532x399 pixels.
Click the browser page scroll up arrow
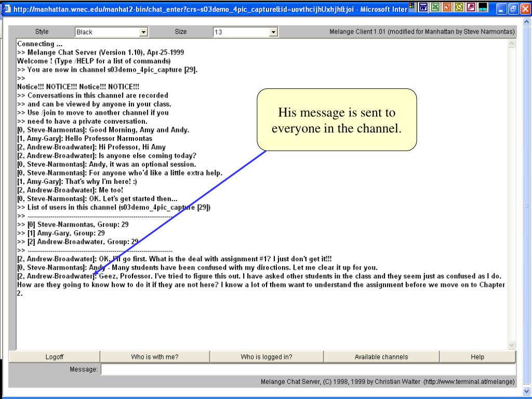click(527, 22)
